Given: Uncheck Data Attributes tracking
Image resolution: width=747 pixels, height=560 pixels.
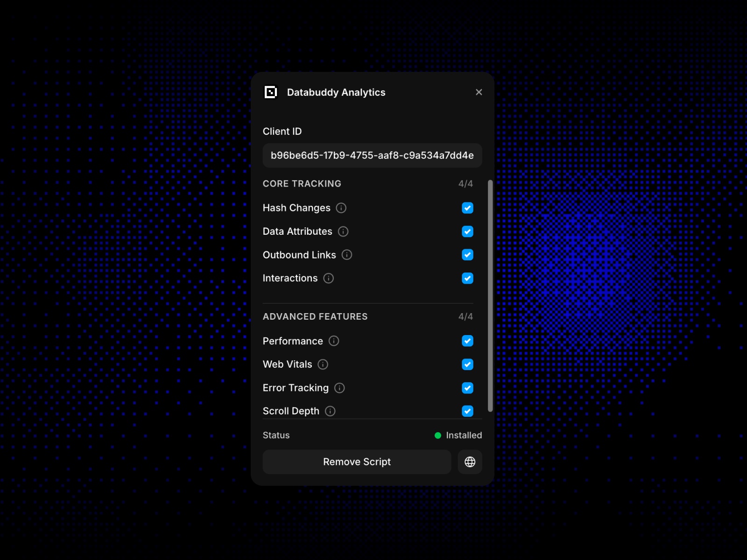Looking at the screenshot, I should click(467, 231).
